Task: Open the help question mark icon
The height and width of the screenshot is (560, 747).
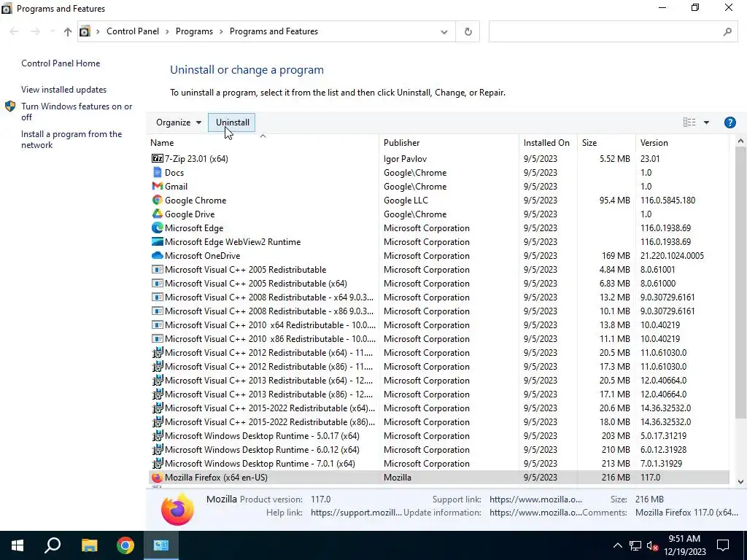Action: [729, 122]
